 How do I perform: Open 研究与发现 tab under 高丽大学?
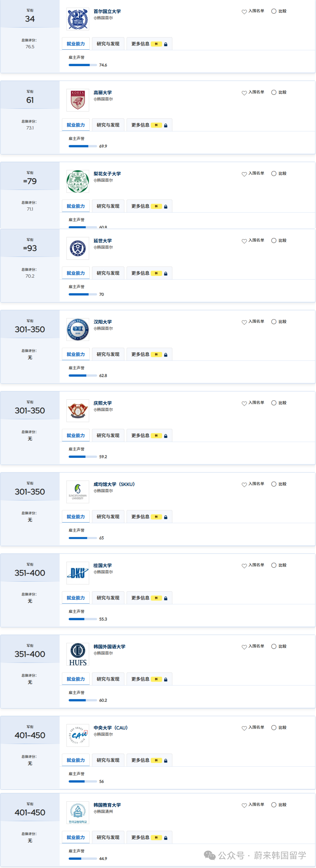click(x=108, y=125)
